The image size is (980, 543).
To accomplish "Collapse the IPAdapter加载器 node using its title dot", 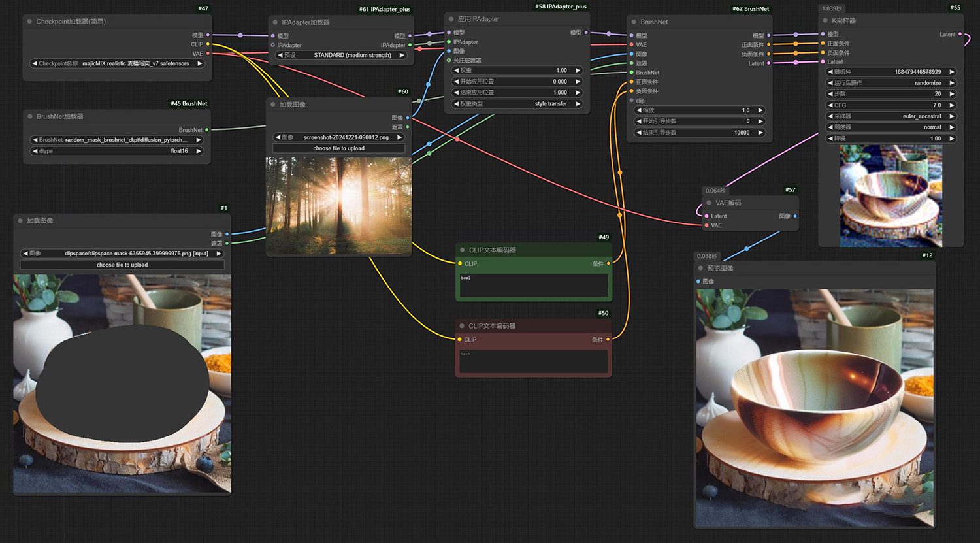I will (275, 22).
